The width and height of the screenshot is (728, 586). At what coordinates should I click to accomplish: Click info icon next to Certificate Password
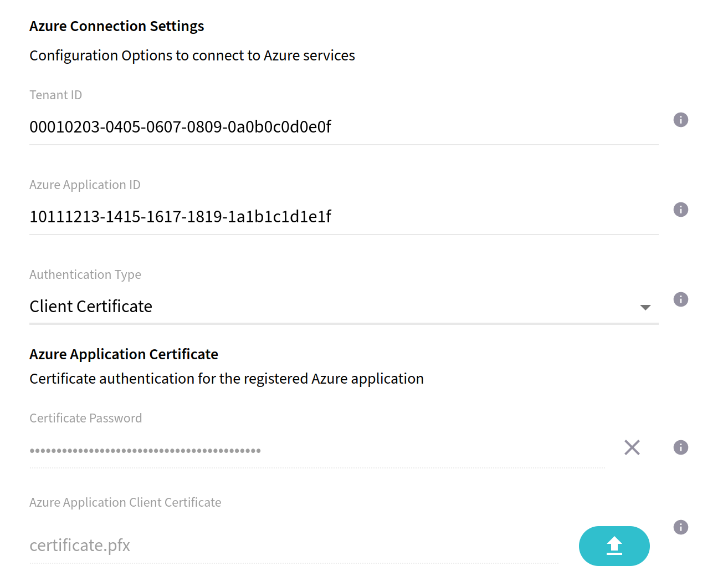(680, 447)
